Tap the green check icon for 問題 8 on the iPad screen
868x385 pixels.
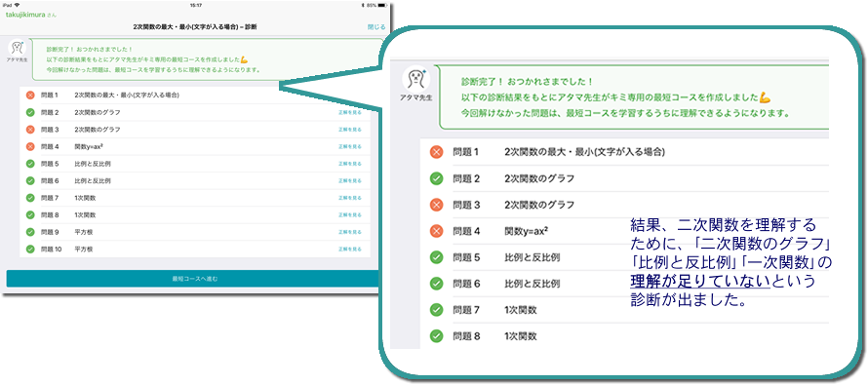point(30,215)
